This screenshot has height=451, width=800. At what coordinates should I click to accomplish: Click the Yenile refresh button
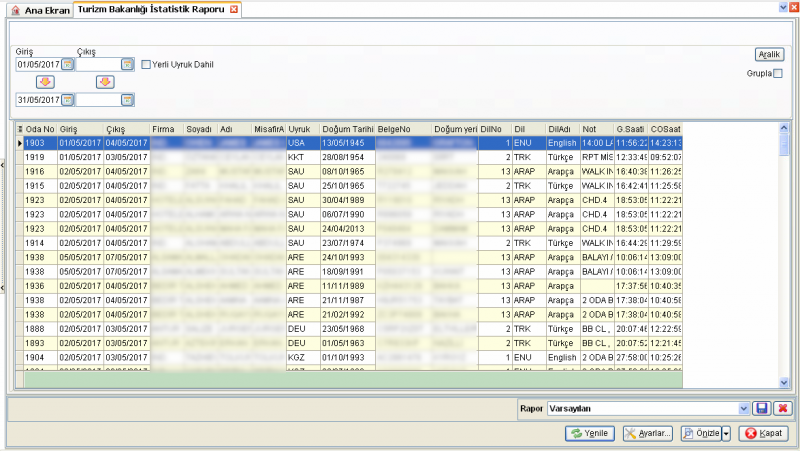pyautogui.click(x=590, y=433)
